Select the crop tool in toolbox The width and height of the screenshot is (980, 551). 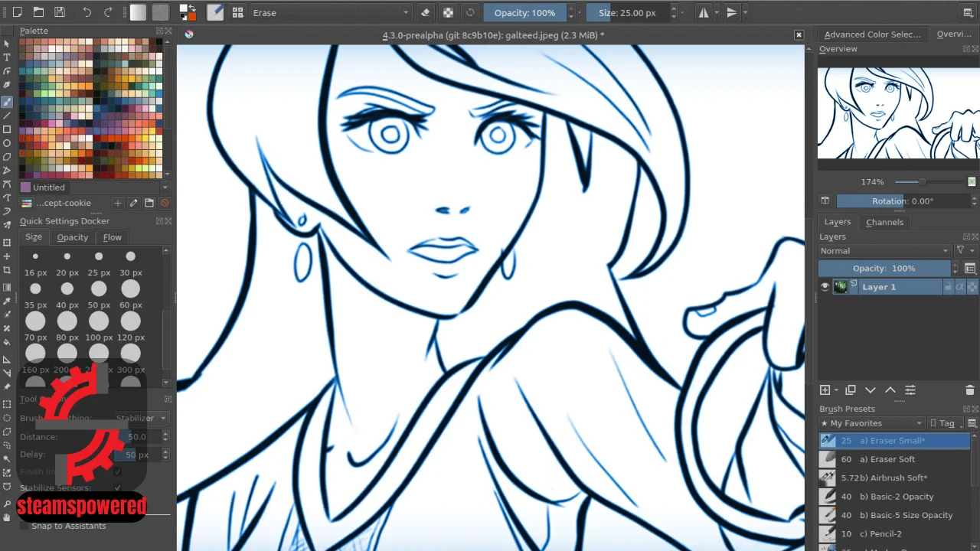click(7, 270)
